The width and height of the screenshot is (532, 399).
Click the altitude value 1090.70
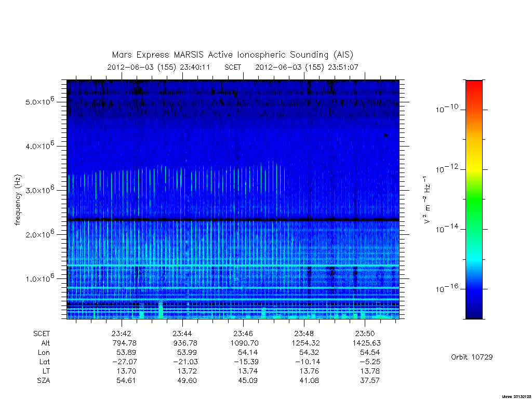point(244,343)
